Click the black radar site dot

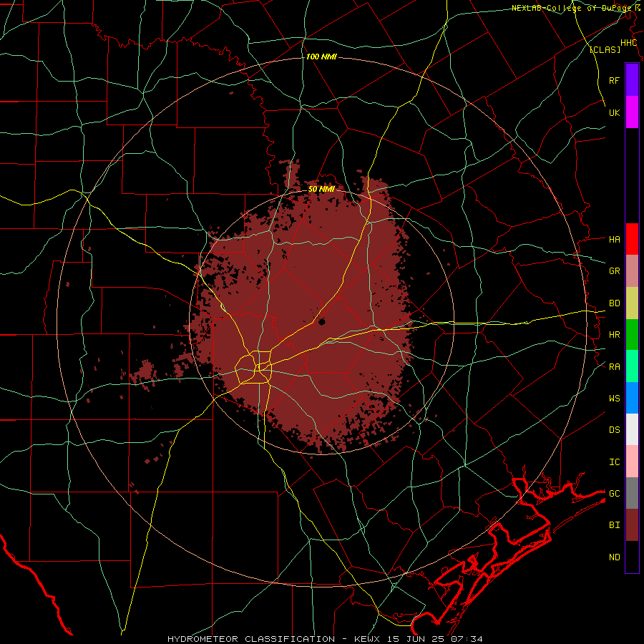321,321
